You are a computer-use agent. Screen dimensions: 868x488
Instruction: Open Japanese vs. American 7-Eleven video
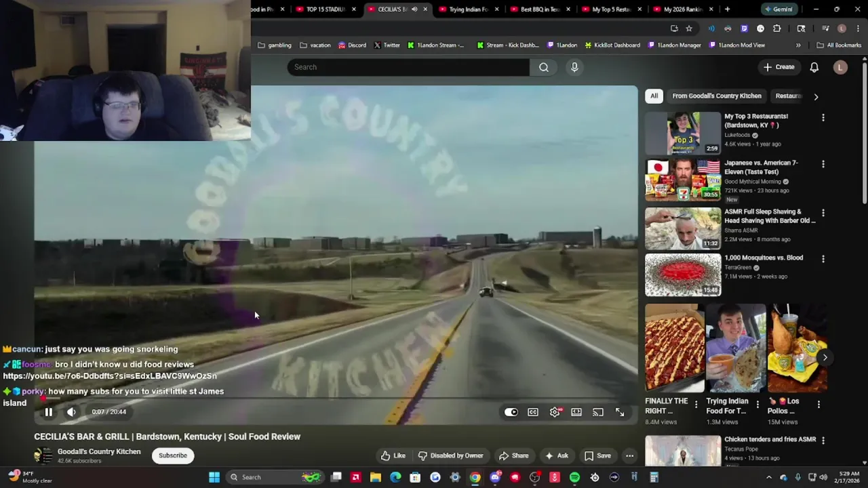tap(683, 180)
